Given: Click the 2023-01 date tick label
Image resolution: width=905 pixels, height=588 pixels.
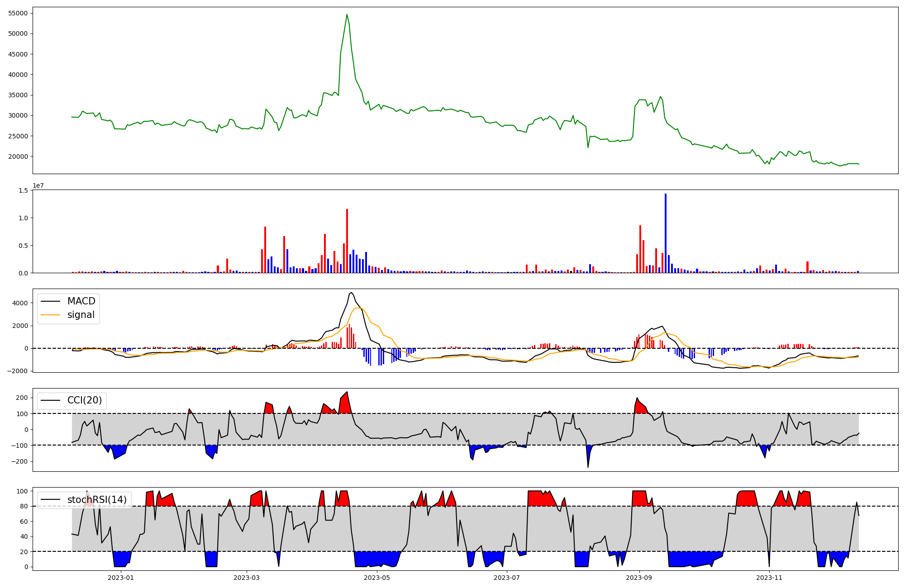Looking at the screenshot, I should (121, 578).
